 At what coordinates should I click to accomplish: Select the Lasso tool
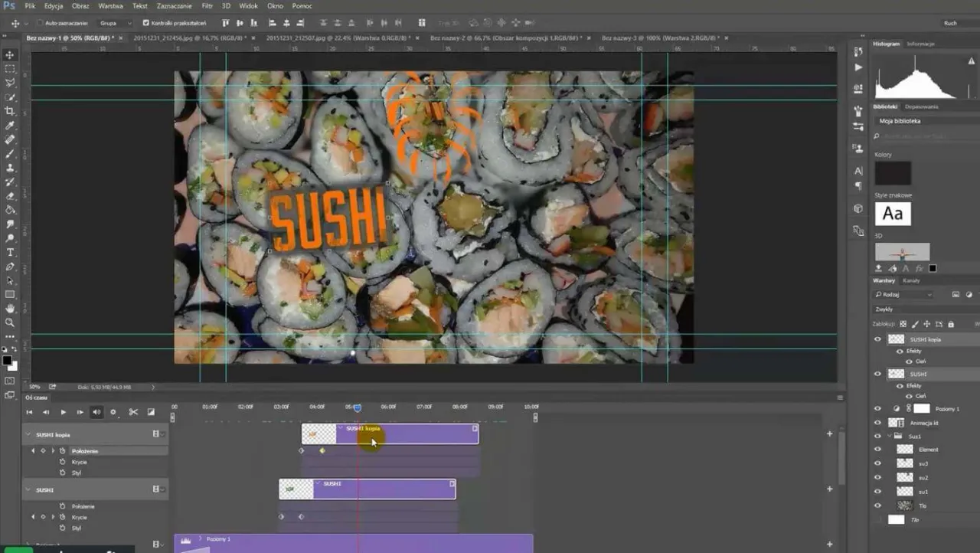(10, 83)
